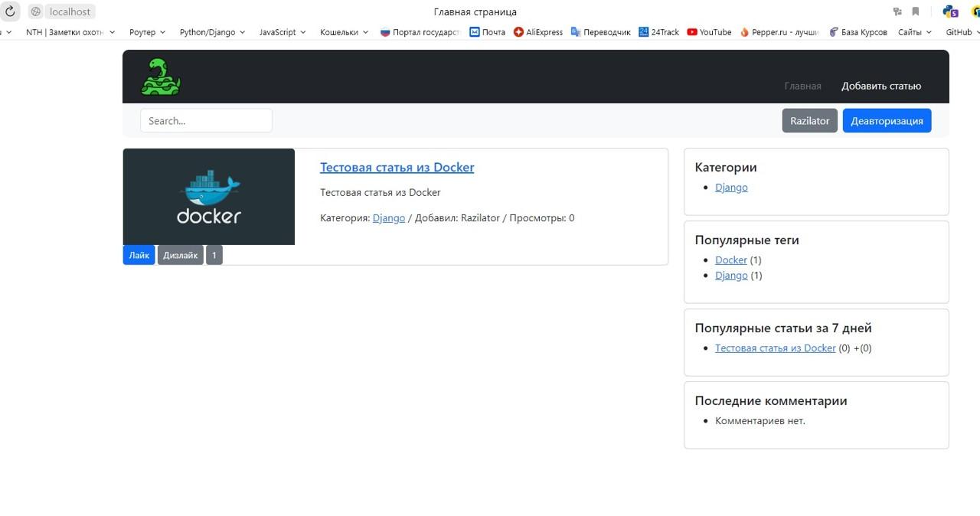Open Тестовая статья из Docker in popular articles

776,348
